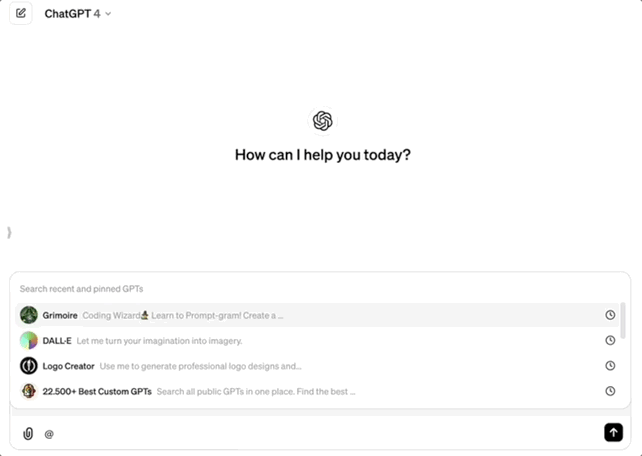The image size is (642, 456).
Task: Click the clock icon beside 22.500+ Best Custom GPTs
Action: click(610, 391)
